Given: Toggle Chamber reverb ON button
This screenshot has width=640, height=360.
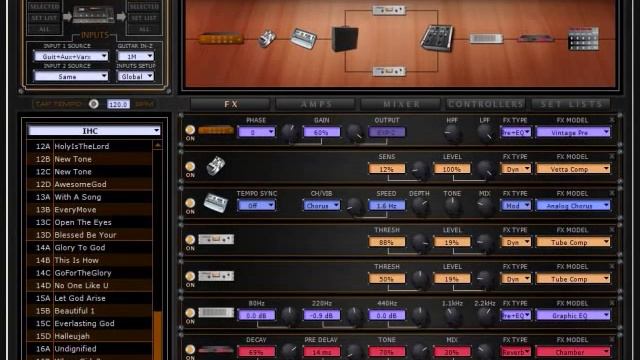Looking at the screenshot, I should [190, 349].
